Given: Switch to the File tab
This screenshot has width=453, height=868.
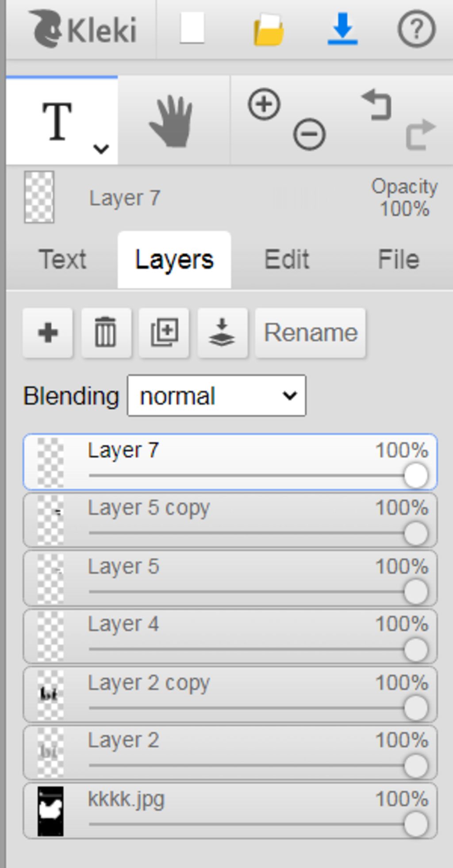Looking at the screenshot, I should point(398,260).
